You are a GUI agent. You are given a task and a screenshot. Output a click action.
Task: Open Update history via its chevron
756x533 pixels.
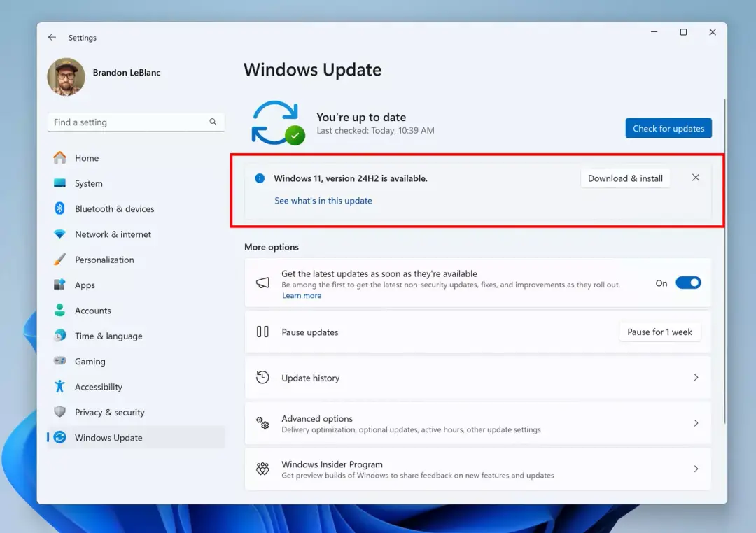click(696, 377)
